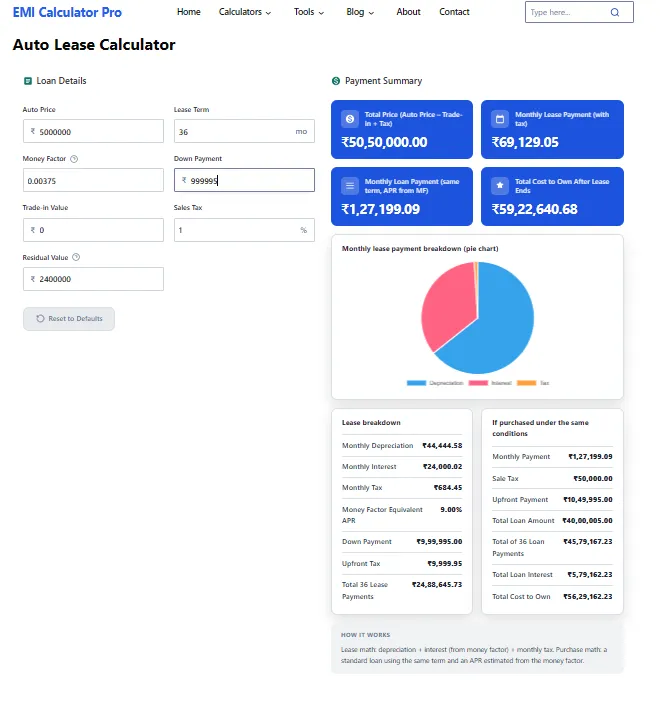The height and width of the screenshot is (707, 662).
Task: Open the Home page
Action: point(188,12)
